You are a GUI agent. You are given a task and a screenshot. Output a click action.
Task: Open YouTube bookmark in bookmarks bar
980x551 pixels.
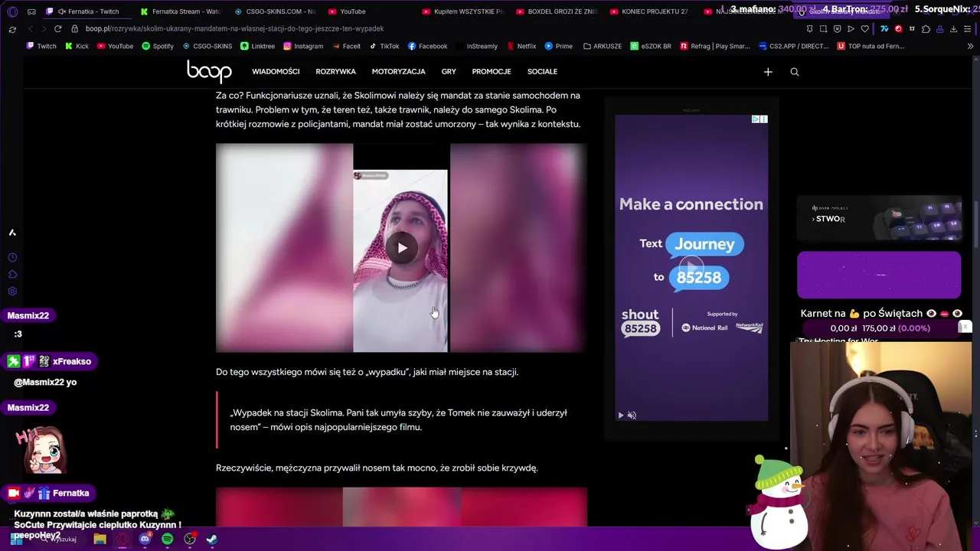115,46
